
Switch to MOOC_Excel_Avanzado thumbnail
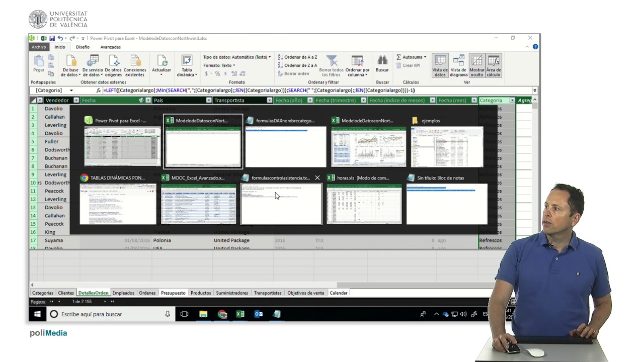pyautogui.click(x=198, y=199)
